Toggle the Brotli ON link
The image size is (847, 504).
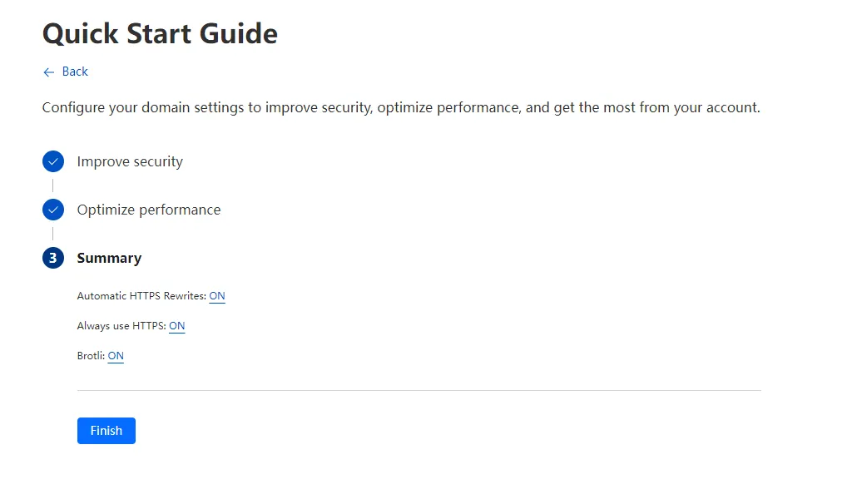pyautogui.click(x=116, y=356)
